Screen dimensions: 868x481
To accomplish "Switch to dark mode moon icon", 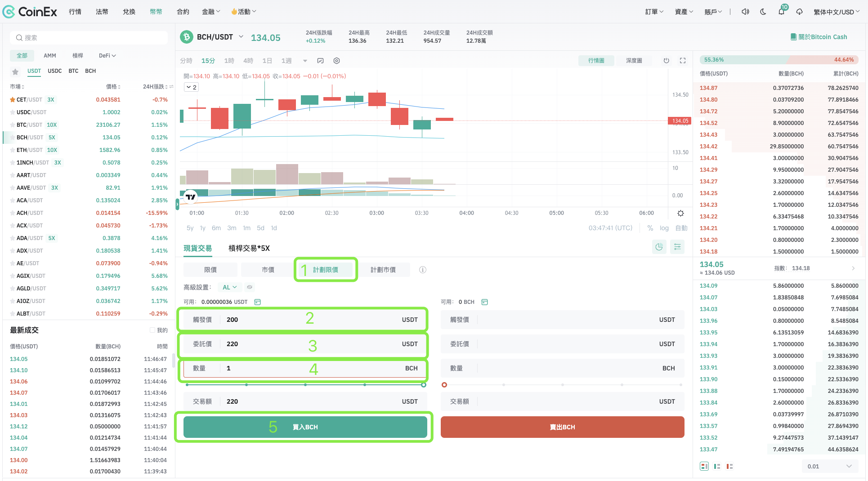I will 763,12.
